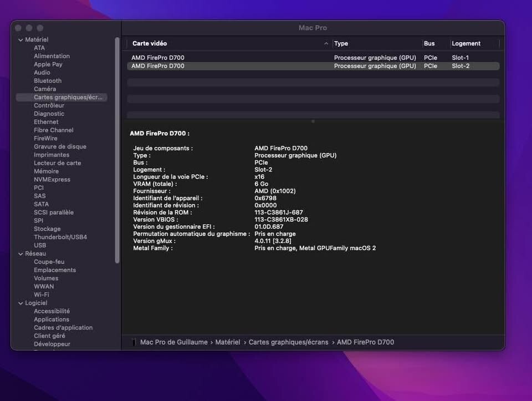This screenshot has height=401, width=532.
Task: Click Matériel in the path bar
Action: pyautogui.click(x=228, y=342)
